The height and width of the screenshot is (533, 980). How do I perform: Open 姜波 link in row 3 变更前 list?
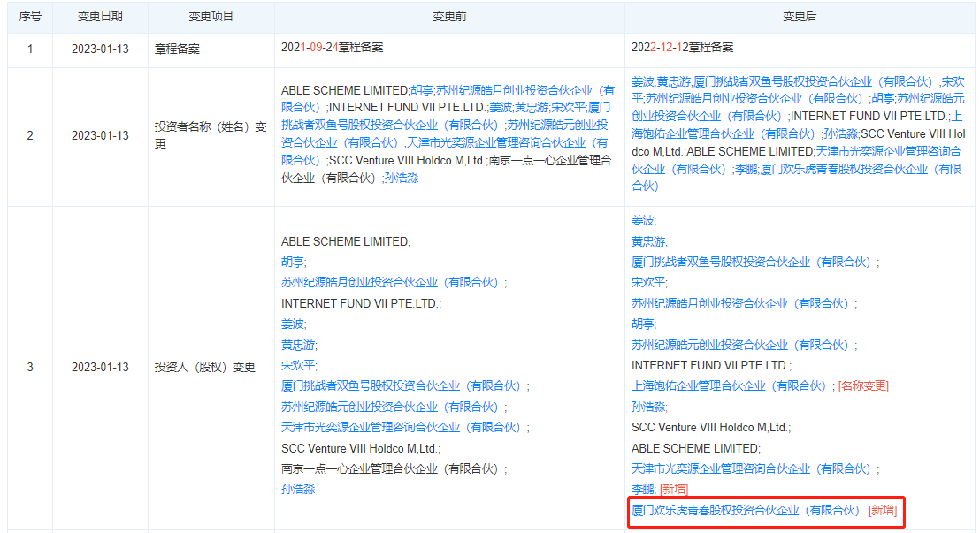292,324
